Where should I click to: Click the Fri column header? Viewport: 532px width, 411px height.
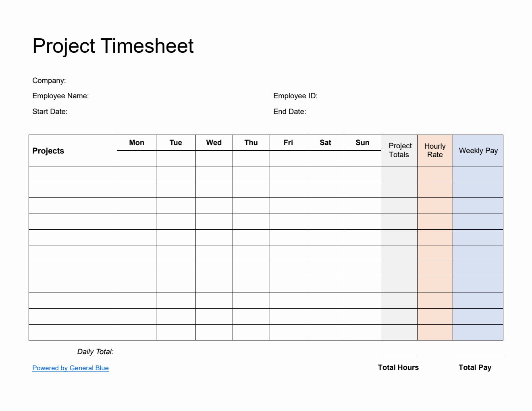[x=288, y=143]
